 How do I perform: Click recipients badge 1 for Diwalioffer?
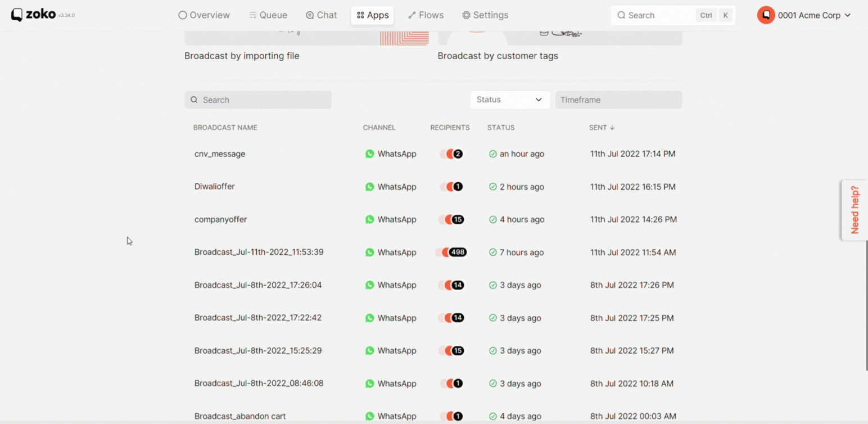(458, 187)
